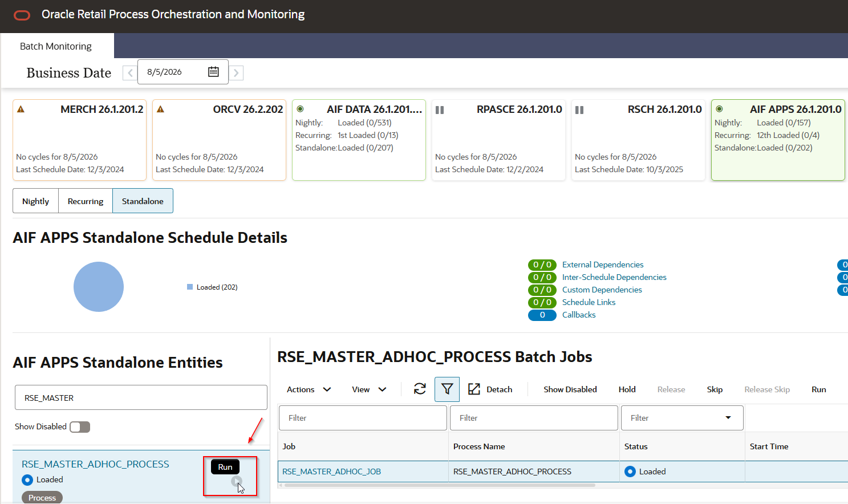This screenshot has height=504, width=848.
Task: Click the Detach table icon
Action: click(x=474, y=389)
